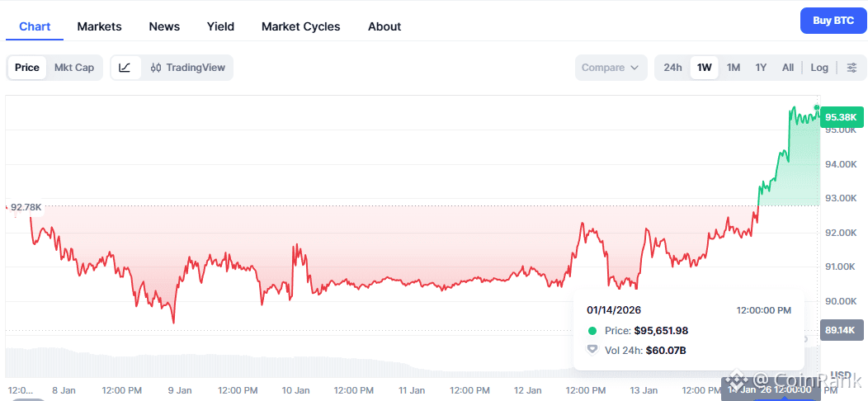Click the Vol 24h icon in tooltip
Viewport: 868px width, 401px height.
click(592, 350)
